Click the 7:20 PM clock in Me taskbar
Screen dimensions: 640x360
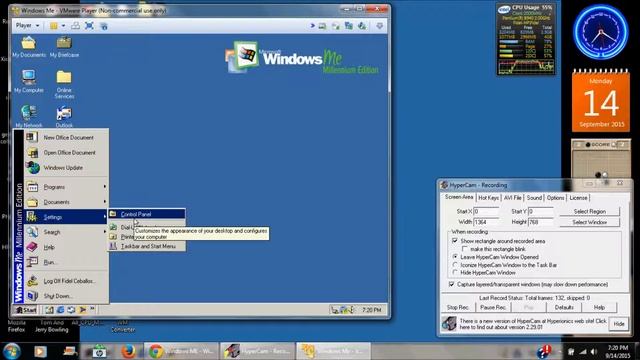(x=371, y=310)
